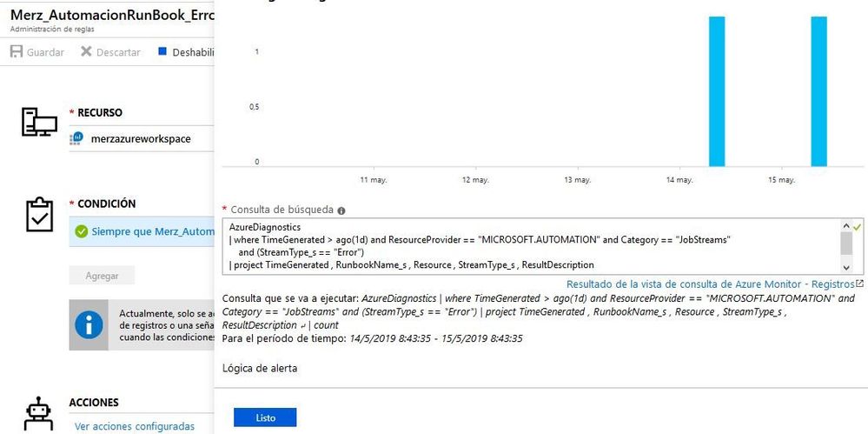Select the merzazureworkspace resource name
The width and height of the screenshot is (868, 434).
[x=141, y=138]
